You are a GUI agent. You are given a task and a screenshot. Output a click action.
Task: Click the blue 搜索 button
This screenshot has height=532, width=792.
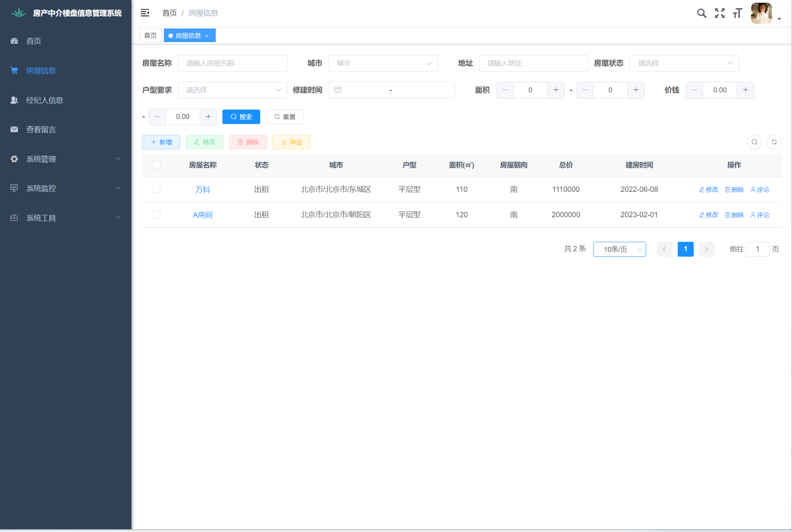[241, 117]
